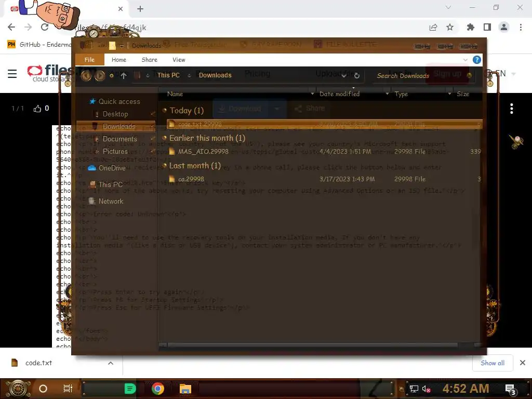This screenshot has width=532, height=399.
Task: Open Cortana circle on taskbar
Action: coord(43,389)
